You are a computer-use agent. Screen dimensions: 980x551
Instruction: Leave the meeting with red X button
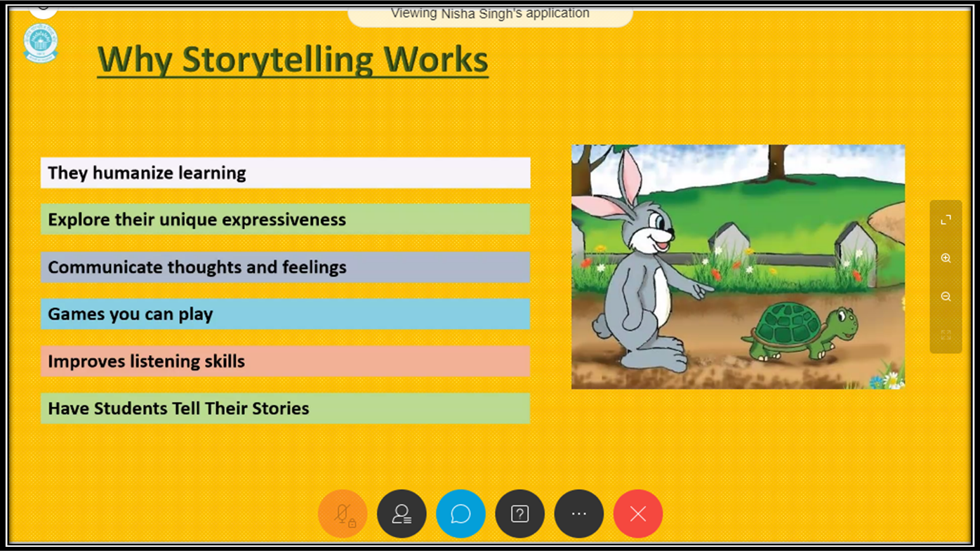638,514
